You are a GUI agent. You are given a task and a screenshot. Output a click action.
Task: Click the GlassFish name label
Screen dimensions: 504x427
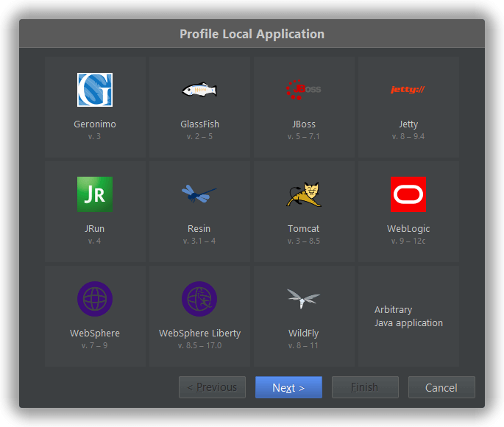(x=199, y=124)
